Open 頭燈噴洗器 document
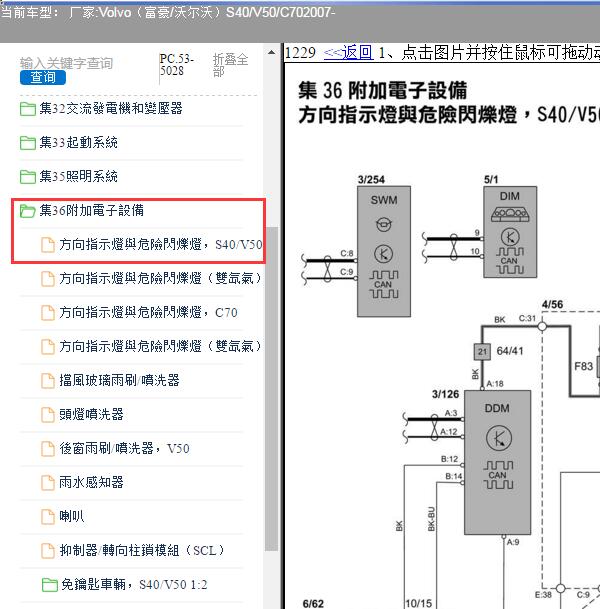The height and width of the screenshot is (609, 600). coord(91,415)
